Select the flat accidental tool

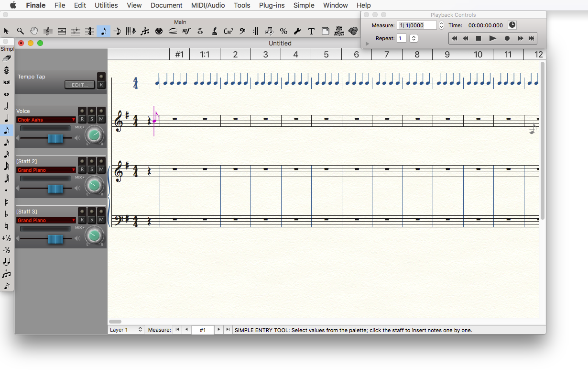[6, 214]
